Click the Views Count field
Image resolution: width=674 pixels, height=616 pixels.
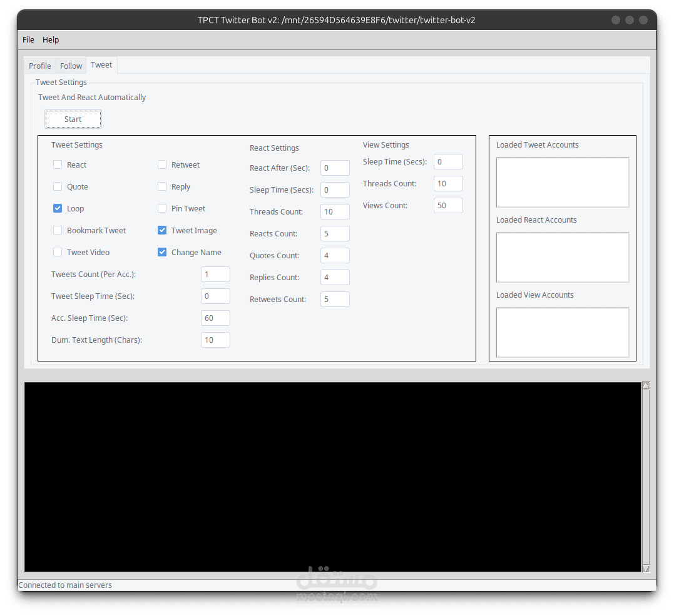[x=448, y=206]
